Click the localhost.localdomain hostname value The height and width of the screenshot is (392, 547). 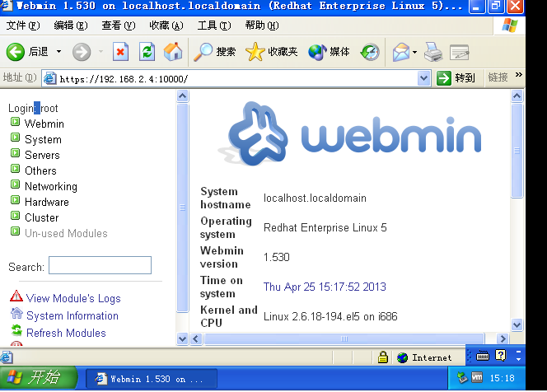[x=315, y=198]
